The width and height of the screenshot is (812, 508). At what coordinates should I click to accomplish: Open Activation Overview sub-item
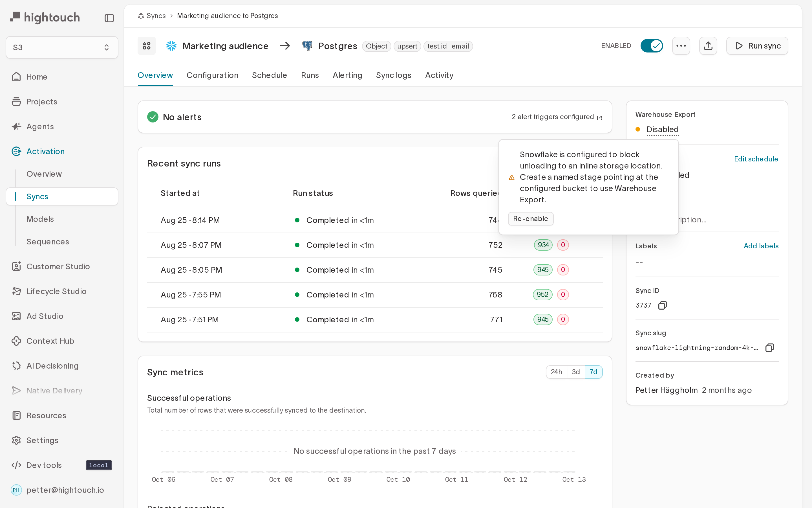coord(44,174)
